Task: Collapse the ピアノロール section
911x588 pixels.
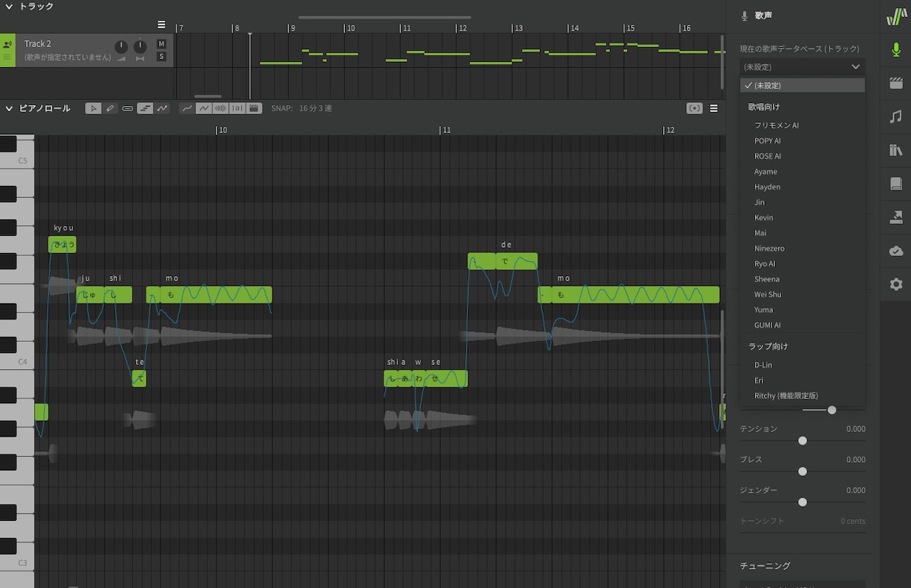Action: [9, 108]
